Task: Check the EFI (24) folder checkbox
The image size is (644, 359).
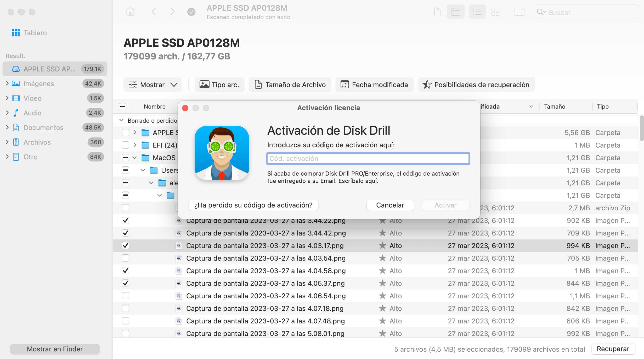Action: 126,145
